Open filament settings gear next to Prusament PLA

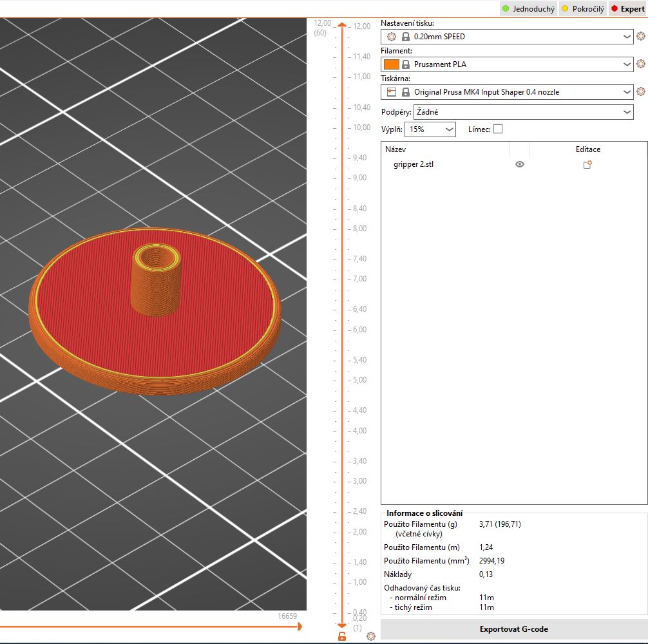(641, 64)
